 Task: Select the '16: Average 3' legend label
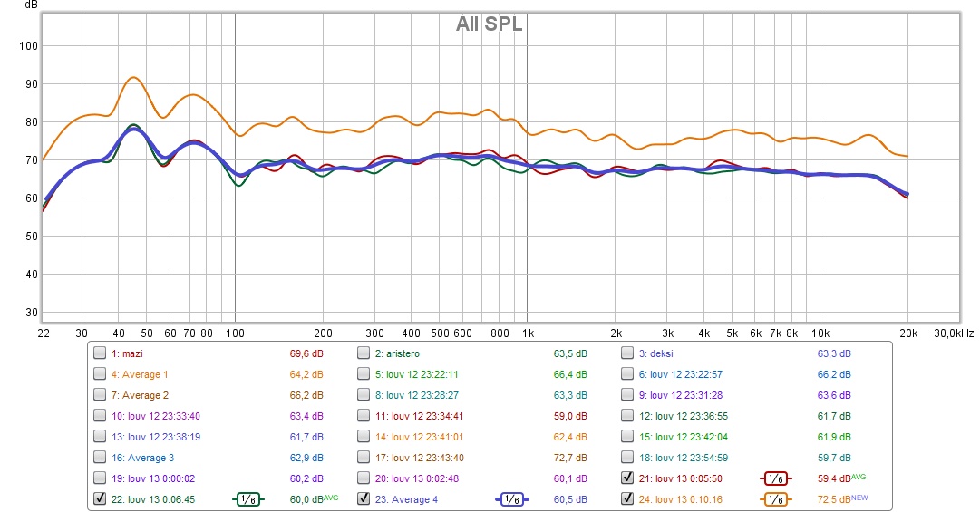[x=142, y=458]
